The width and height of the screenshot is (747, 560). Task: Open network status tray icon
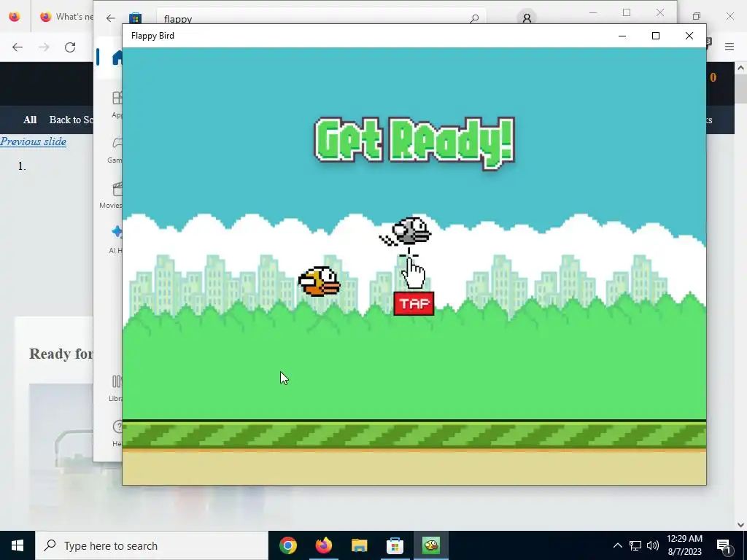pos(635,545)
